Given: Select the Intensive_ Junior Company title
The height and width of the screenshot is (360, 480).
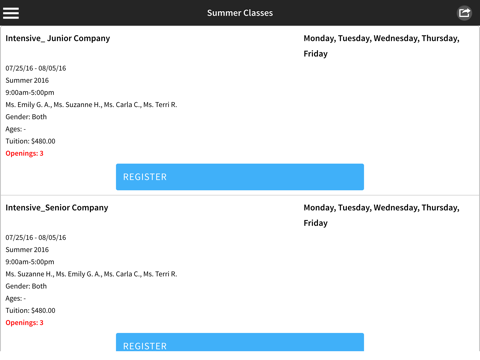Looking at the screenshot, I should pyautogui.click(x=58, y=38).
